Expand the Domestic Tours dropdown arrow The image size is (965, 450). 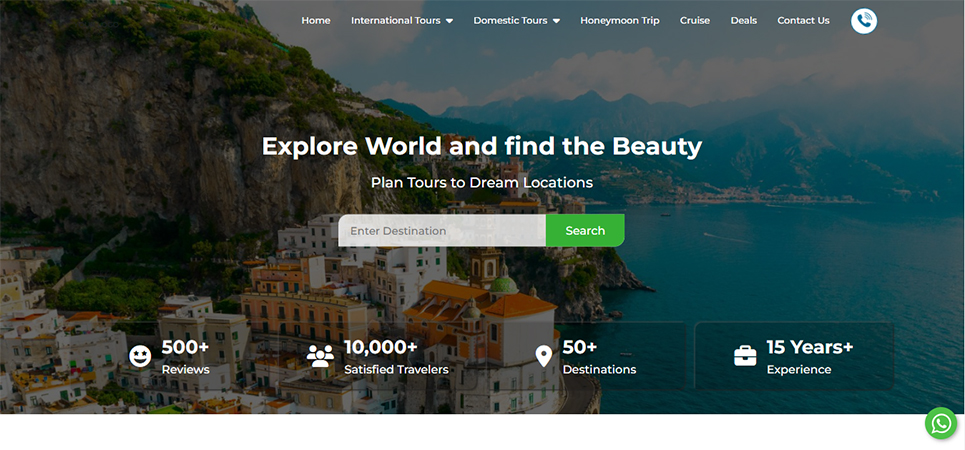click(x=556, y=21)
